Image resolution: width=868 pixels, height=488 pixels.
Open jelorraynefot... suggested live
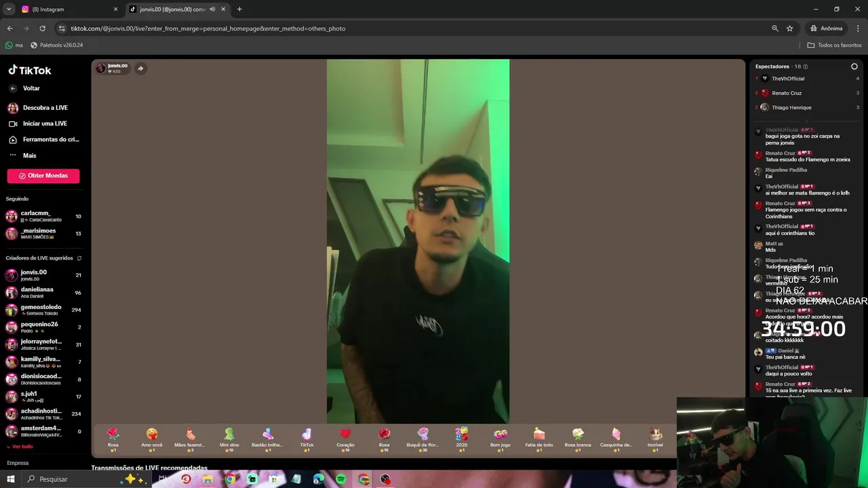click(43, 344)
